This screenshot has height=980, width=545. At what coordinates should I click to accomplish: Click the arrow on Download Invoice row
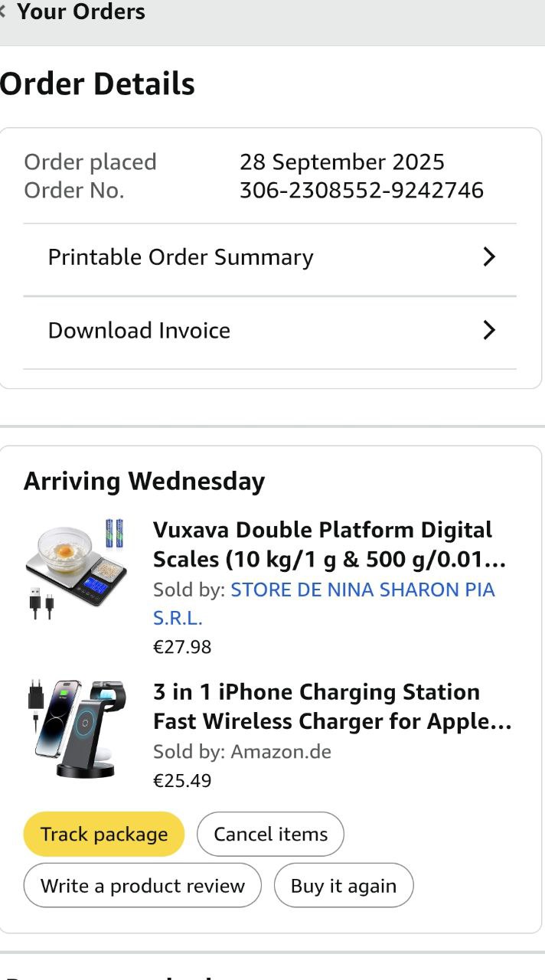(489, 331)
